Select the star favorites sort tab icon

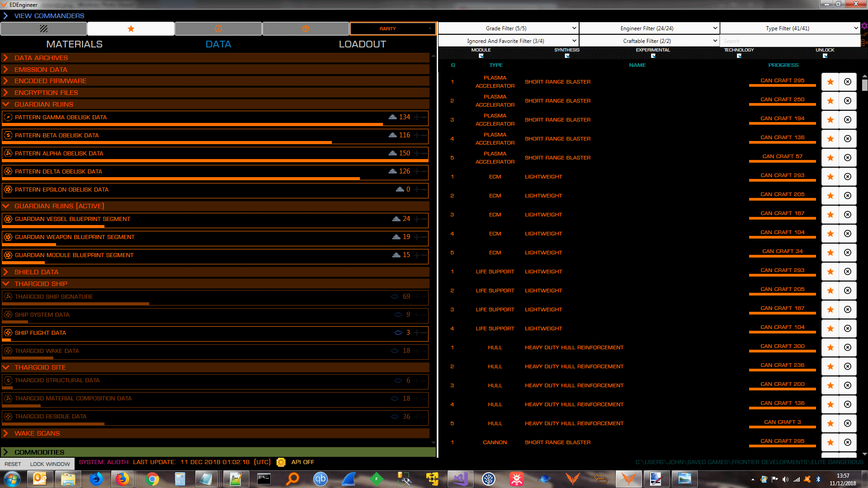point(131,28)
